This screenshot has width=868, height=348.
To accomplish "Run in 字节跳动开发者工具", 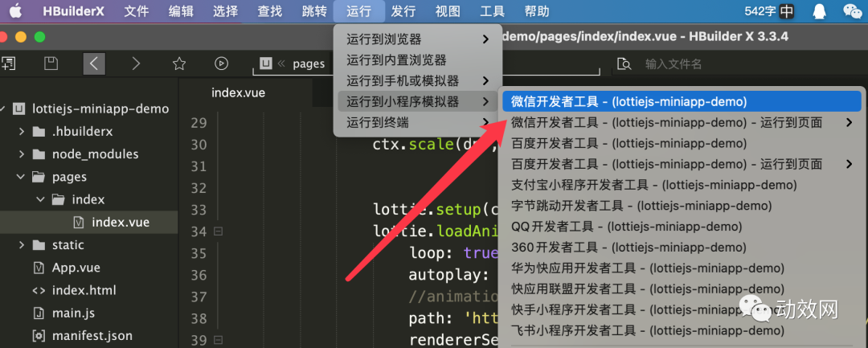I will pos(682,206).
